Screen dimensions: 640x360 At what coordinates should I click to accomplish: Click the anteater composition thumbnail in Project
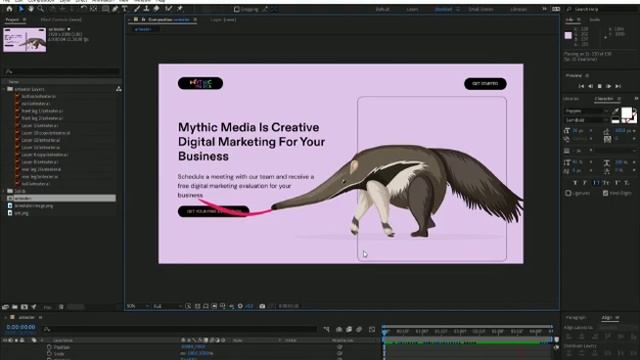(24, 40)
